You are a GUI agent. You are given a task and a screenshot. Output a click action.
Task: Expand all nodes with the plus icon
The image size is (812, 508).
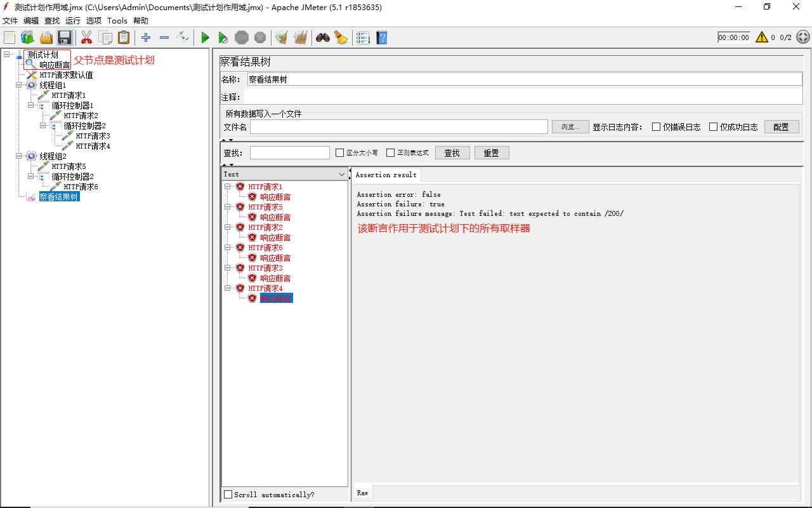(x=146, y=37)
